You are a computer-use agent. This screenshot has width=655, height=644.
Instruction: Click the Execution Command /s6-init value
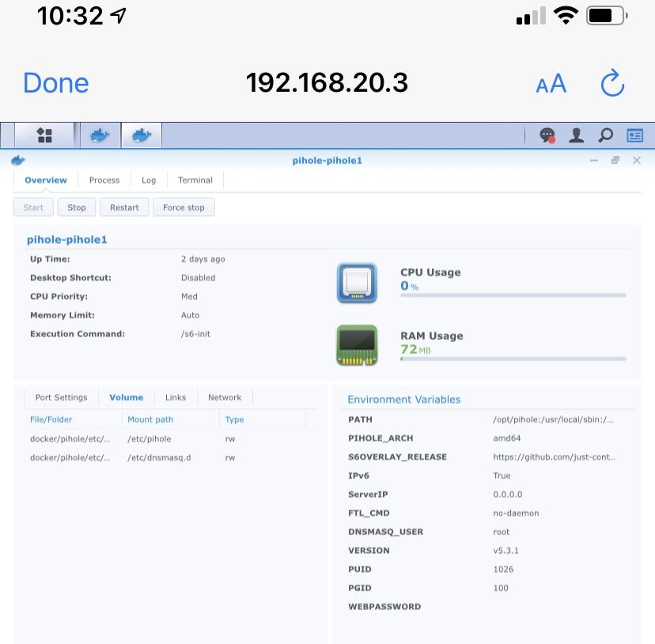[x=195, y=334]
